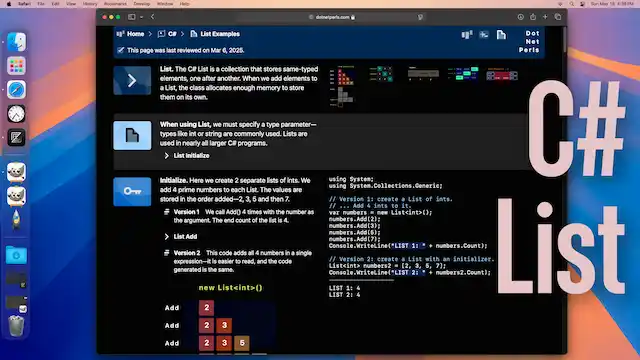Image resolution: width=640 pixels, height=360 pixels.
Task: Open the lower GIMP icon in dock
Action: (x=16, y=196)
